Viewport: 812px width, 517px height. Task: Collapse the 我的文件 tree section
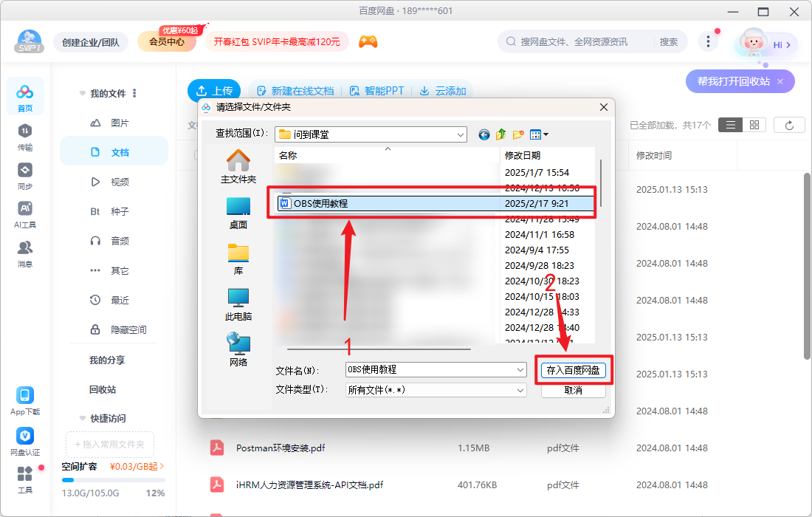(x=83, y=93)
